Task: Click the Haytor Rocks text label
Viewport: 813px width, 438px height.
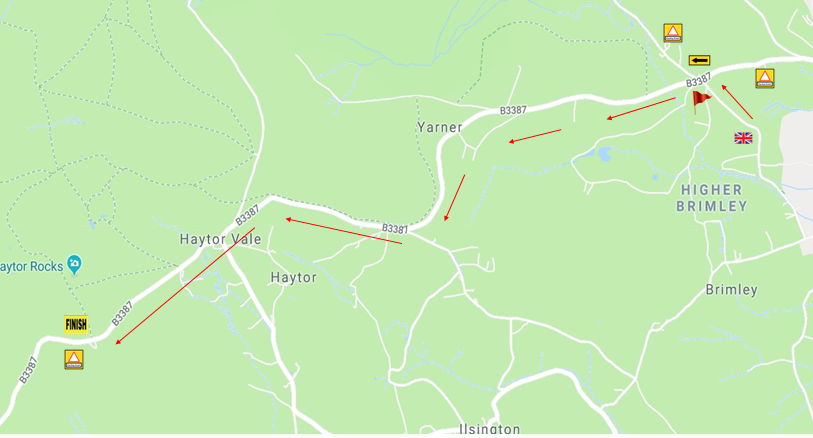Action: 32,266
